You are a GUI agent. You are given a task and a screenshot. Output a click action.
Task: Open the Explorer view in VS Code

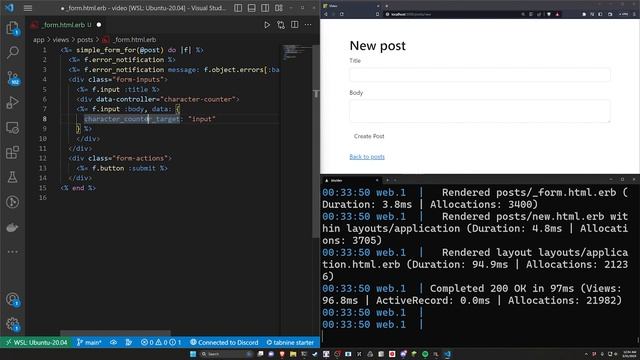[13, 28]
